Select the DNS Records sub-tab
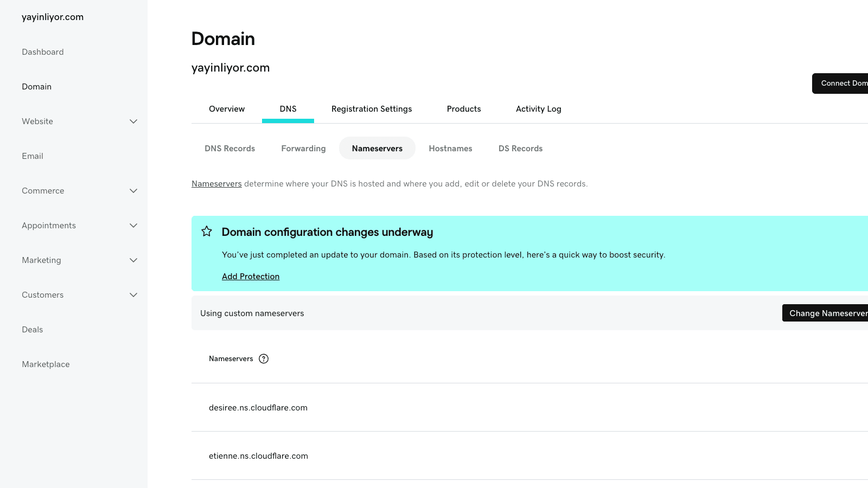The height and width of the screenshot is (488, 868). [x=229, y=149]
